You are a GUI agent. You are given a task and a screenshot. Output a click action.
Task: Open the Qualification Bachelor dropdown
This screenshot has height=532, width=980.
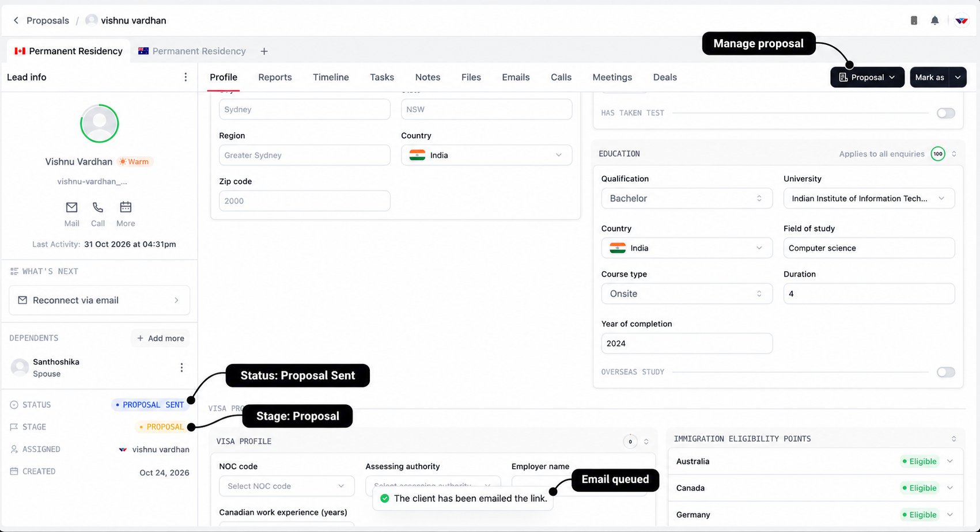(x=687, y=199)
